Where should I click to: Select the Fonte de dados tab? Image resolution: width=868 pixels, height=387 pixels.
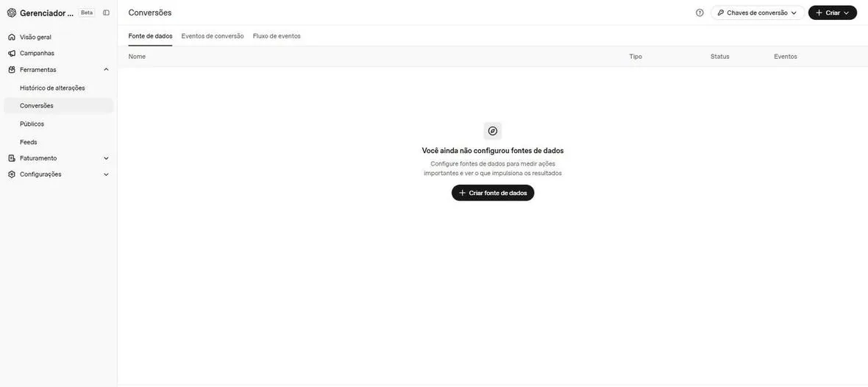(150, 36)
